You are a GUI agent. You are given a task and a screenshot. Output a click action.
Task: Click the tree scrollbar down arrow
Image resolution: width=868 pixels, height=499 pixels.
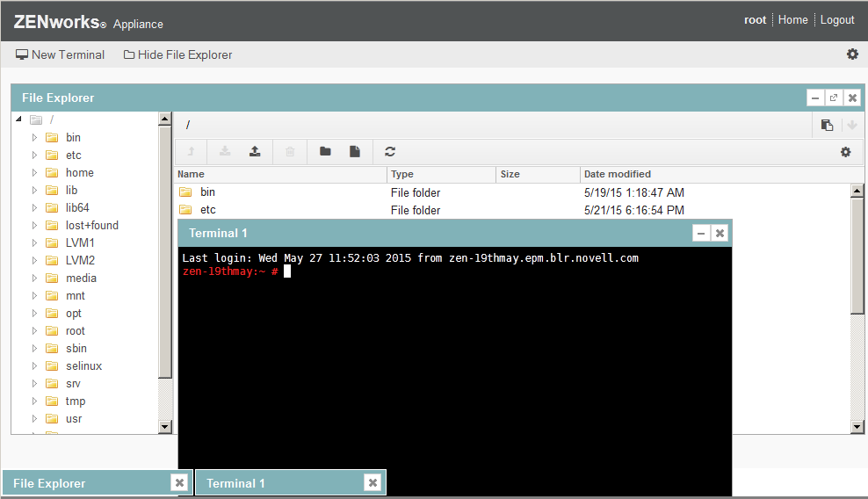click(x=165, y=426)
